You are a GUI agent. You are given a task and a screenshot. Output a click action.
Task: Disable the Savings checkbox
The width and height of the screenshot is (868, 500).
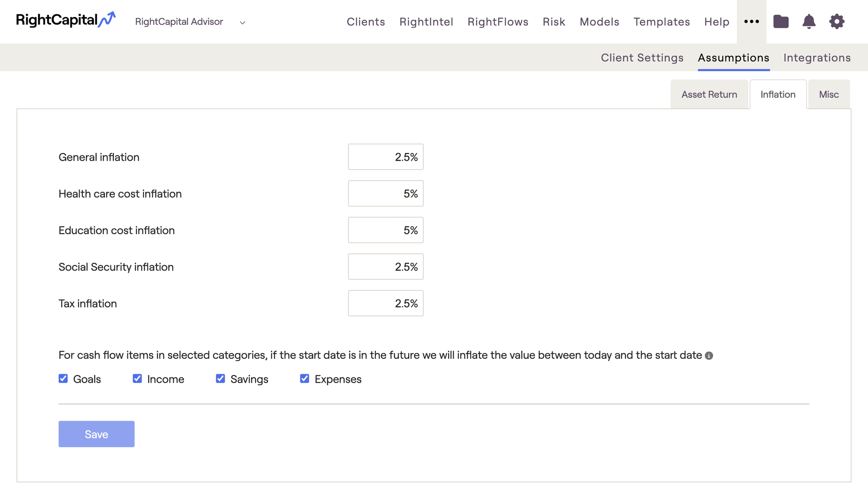pos(221,379)
